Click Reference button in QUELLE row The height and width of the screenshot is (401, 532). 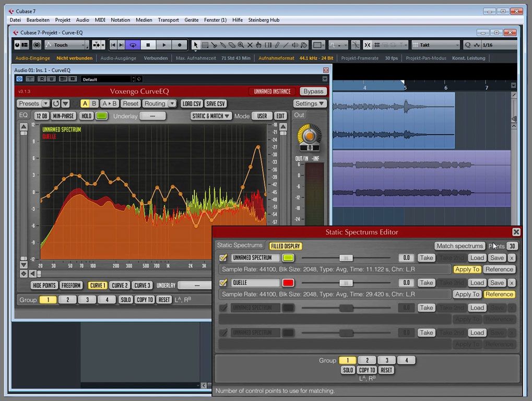499,294
